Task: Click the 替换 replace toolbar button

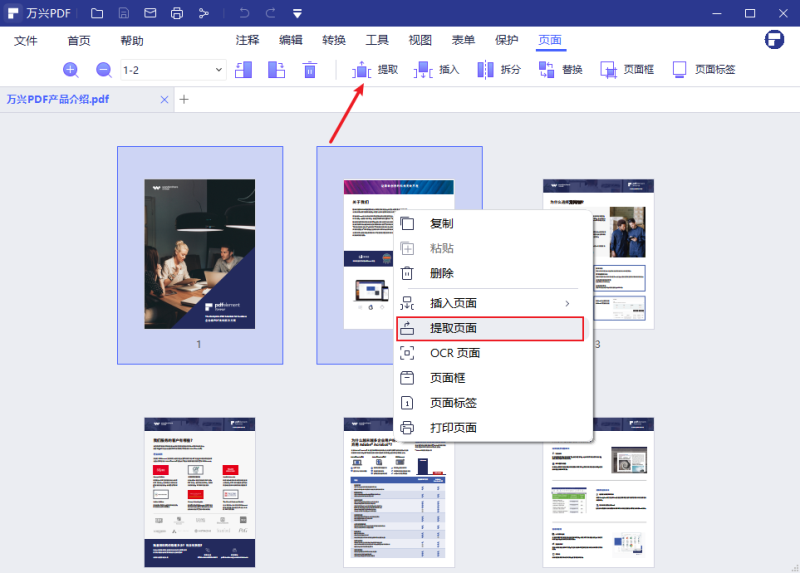Action: coord(560,69)
